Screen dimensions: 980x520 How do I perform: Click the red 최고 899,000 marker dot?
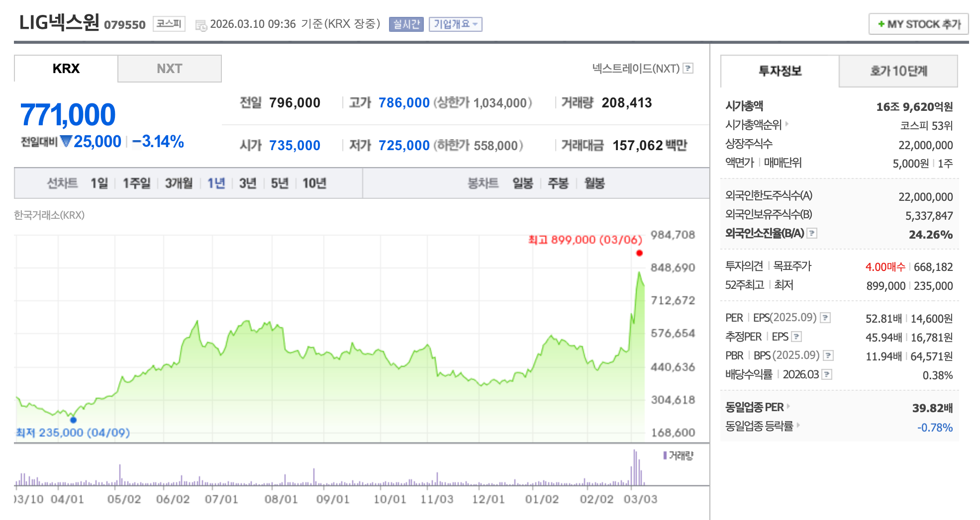coord(639,253)
